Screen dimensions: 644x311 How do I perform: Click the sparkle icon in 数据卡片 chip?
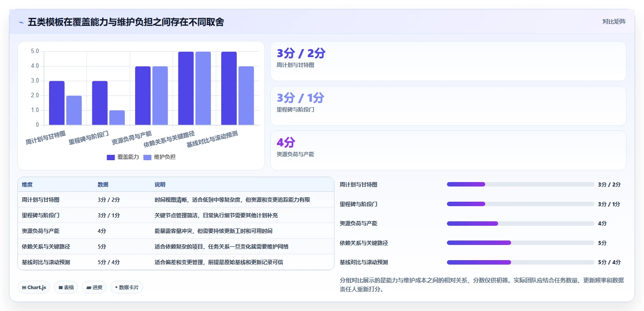tap(116, 287)
